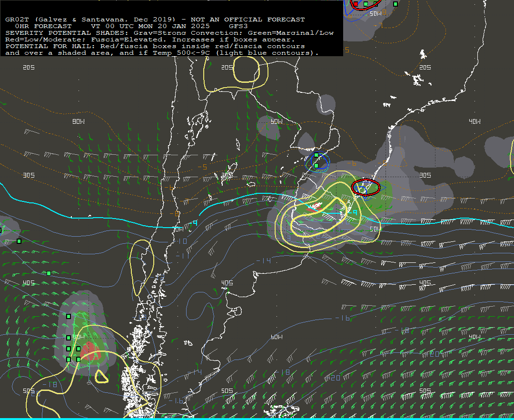This screenshot has height=420, width=514.
Task: Click the small yellow triangular contour near 50S
Action: coord(101,377)
